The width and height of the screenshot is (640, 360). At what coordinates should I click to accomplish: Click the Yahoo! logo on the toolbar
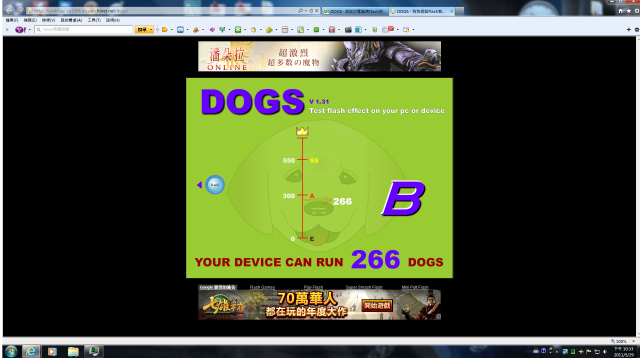coord(20,29)
